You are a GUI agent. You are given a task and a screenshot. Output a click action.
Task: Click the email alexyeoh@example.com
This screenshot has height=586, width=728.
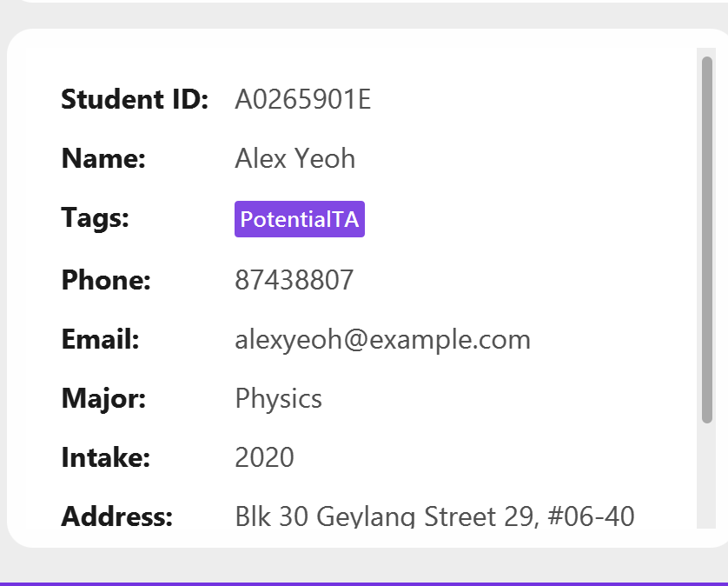click(x=382, y=339)
